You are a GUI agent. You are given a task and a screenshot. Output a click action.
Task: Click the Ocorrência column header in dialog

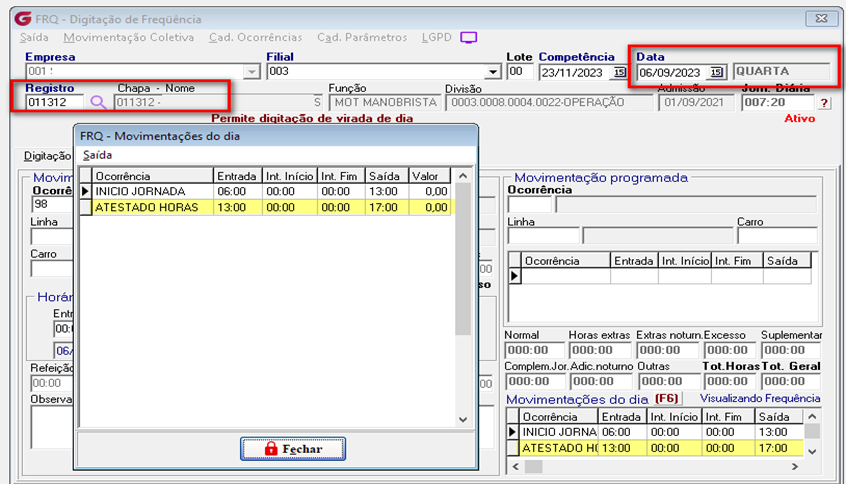[153, 176]
